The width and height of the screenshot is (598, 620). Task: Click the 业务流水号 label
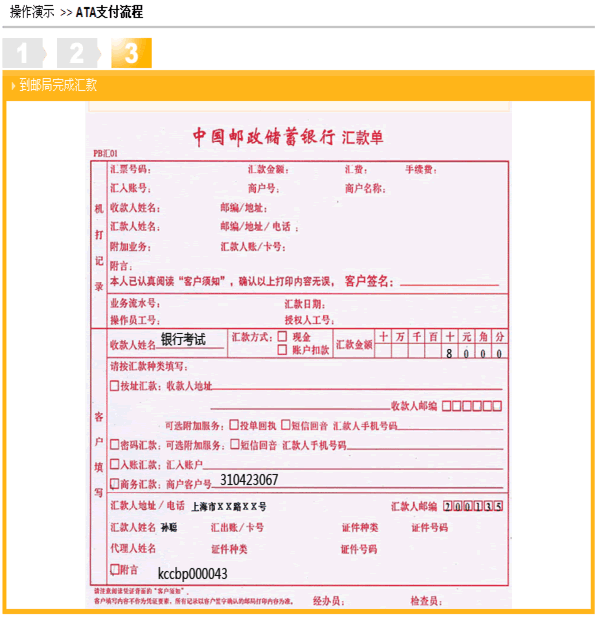(135, 303)
